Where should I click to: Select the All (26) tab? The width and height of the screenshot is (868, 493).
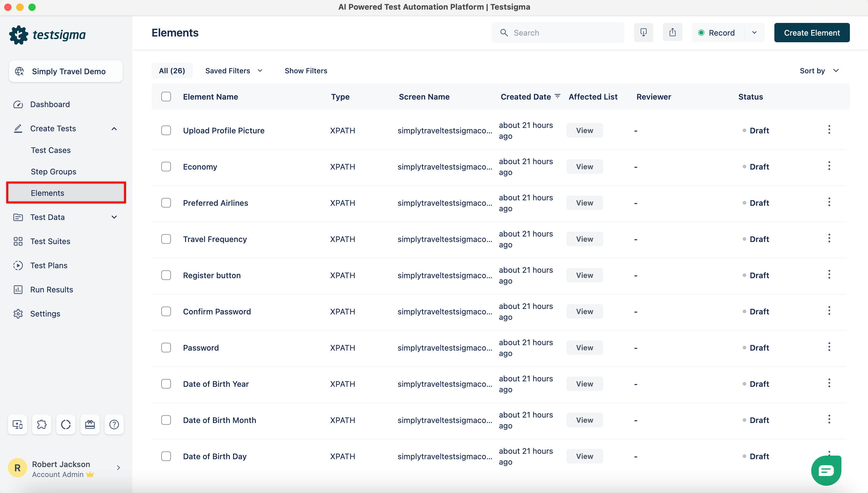point(172,71)
